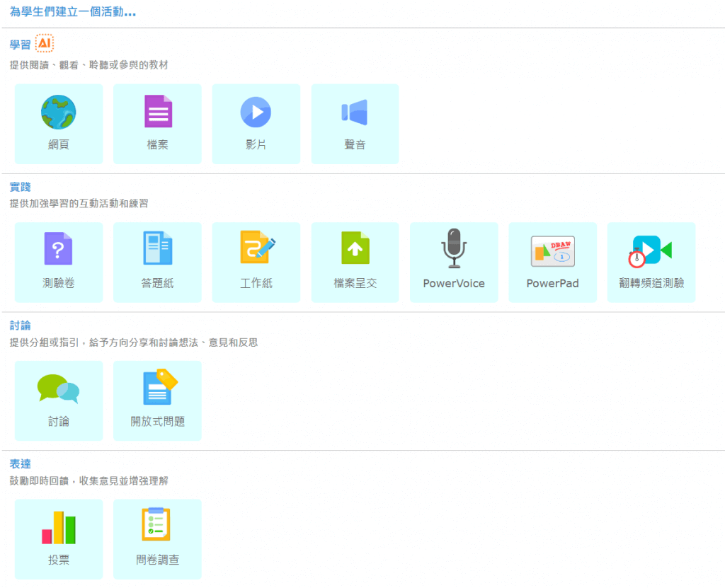
Task: Open the 工作紙 worksheet activity
Action: (x=256, y=262)
